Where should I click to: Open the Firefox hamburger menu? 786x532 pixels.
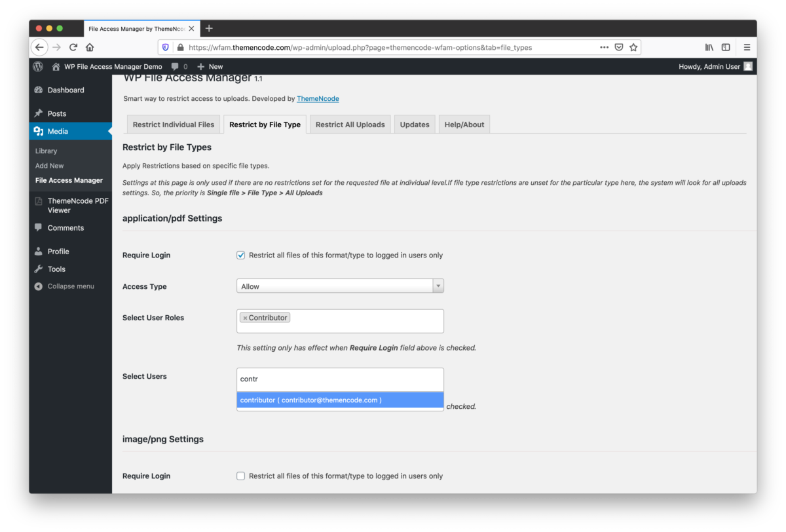[747, 47]
